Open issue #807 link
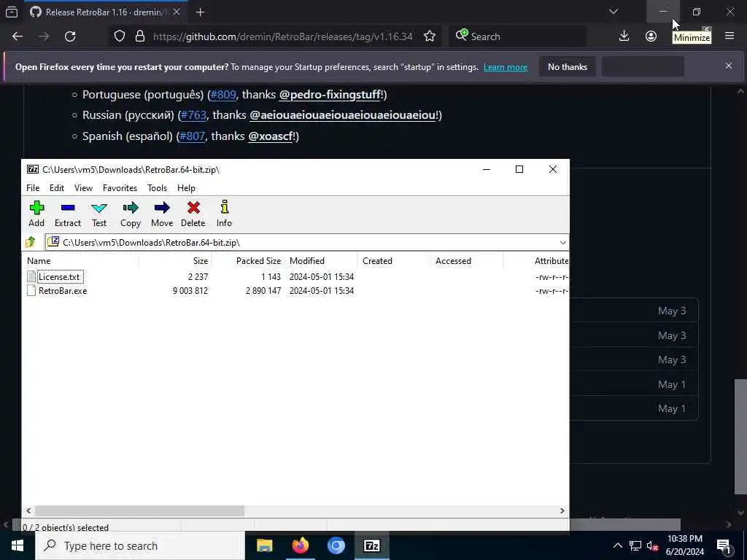Viewport: 747px width, 560px height. [192, 136]
